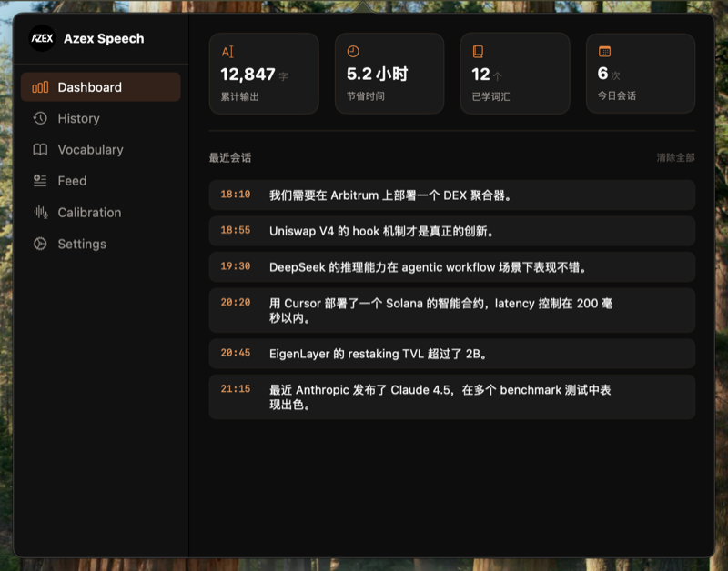Open the 18:55 Uniswap V4 hook conversation
This screenshot has width=728, height=571.
[x=451, y=231]
